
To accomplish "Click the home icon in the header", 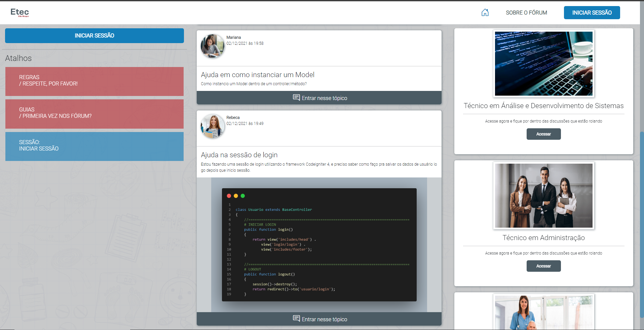I will pos(485,12).
